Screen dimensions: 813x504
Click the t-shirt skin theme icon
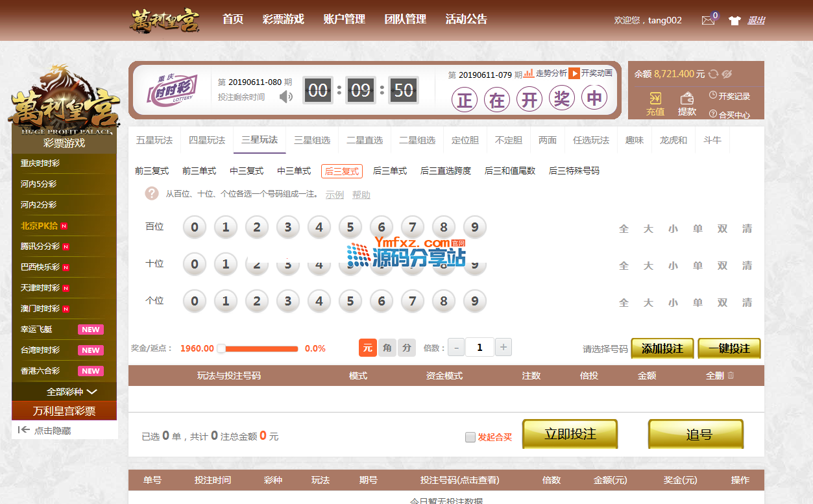point(734,20)
